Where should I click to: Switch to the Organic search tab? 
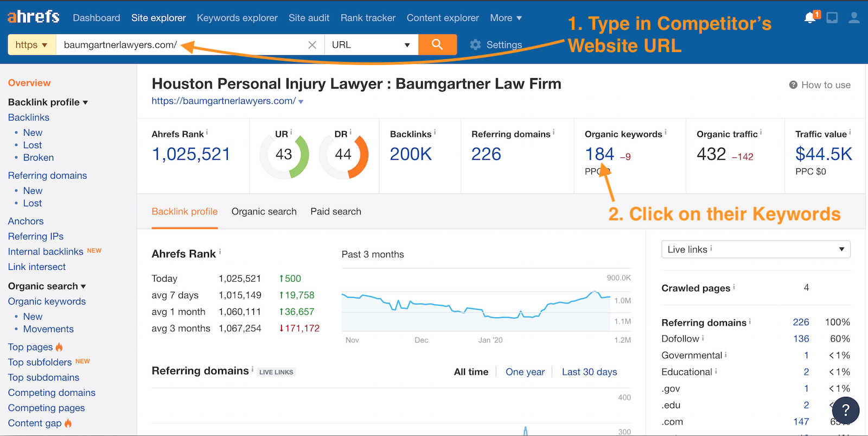click(x=264, y=211)
